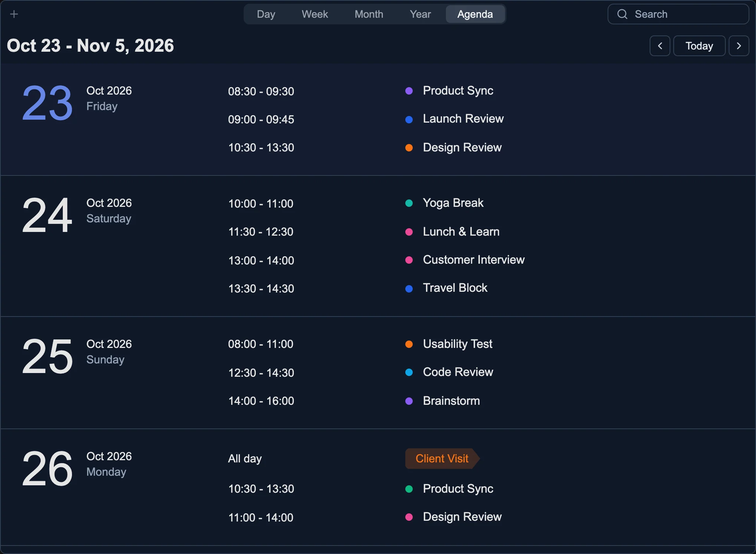The height and width of the screenshot is (554, 756).
Task: Click the search magnifier icon
Action: 622,14
